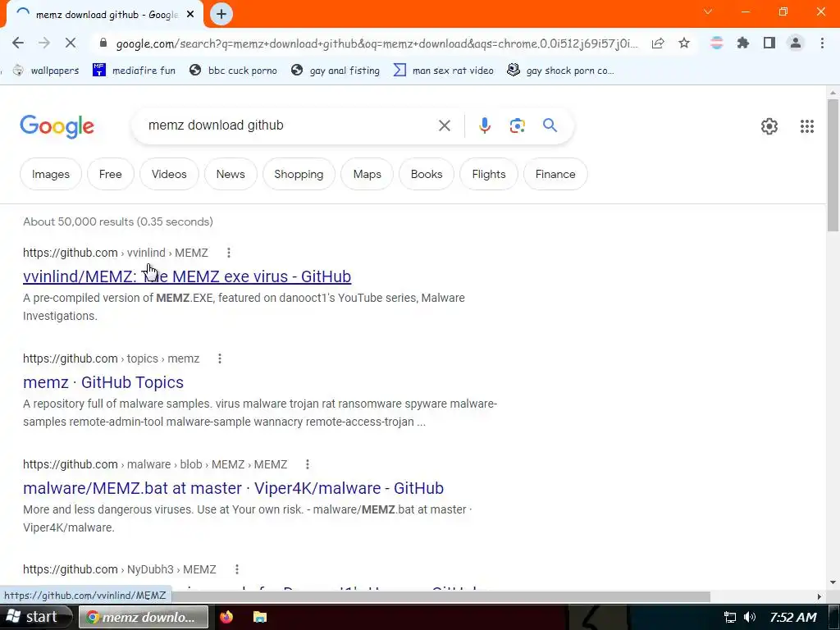Screen dimensions: 840x630
Task: Open Google quick settings gear
Action: click(769, 126)
